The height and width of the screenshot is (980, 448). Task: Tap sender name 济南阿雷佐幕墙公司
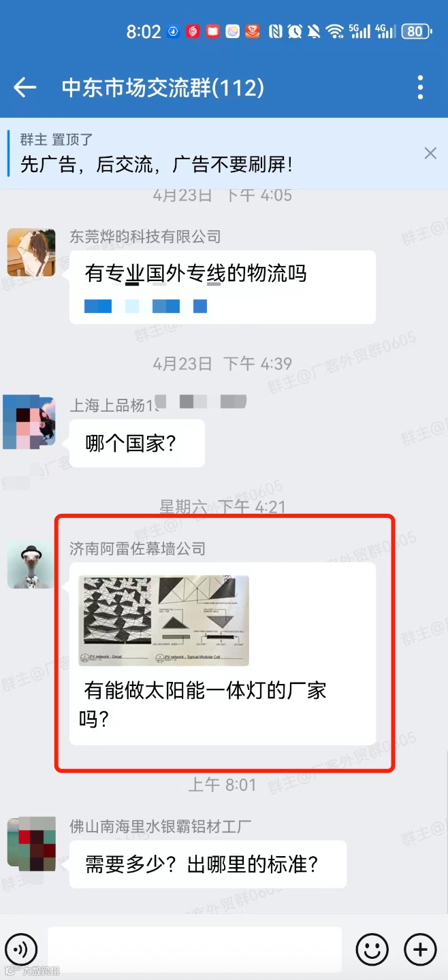(x=138, y=549)
